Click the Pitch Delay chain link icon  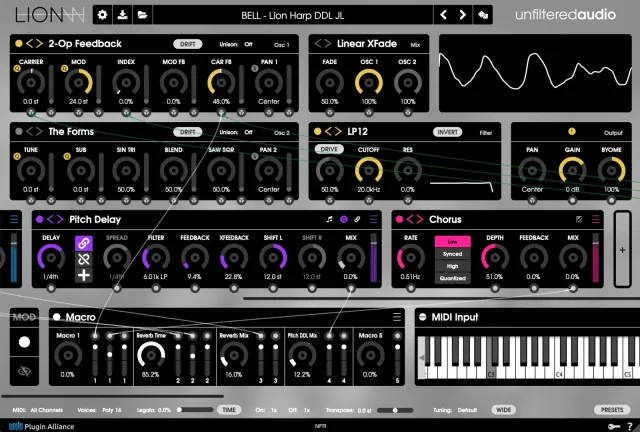84,243
